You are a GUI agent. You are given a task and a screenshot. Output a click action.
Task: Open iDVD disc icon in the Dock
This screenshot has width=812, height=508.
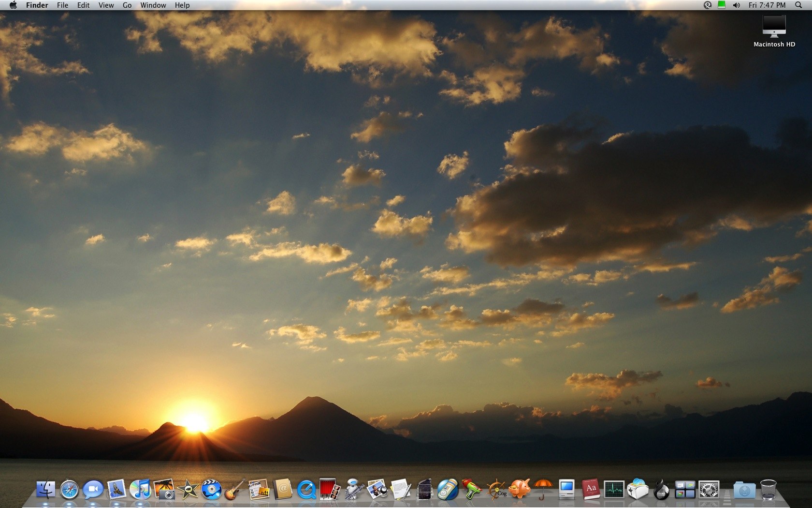(x=211, y=490)
